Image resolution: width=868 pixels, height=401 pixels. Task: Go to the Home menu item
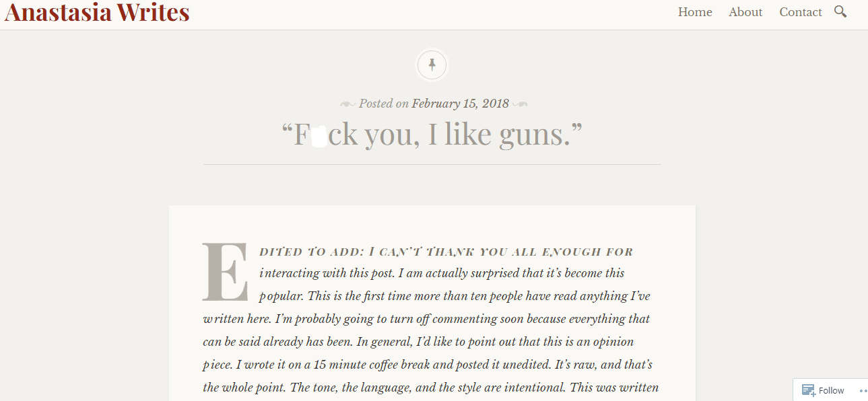pos(695,12)
